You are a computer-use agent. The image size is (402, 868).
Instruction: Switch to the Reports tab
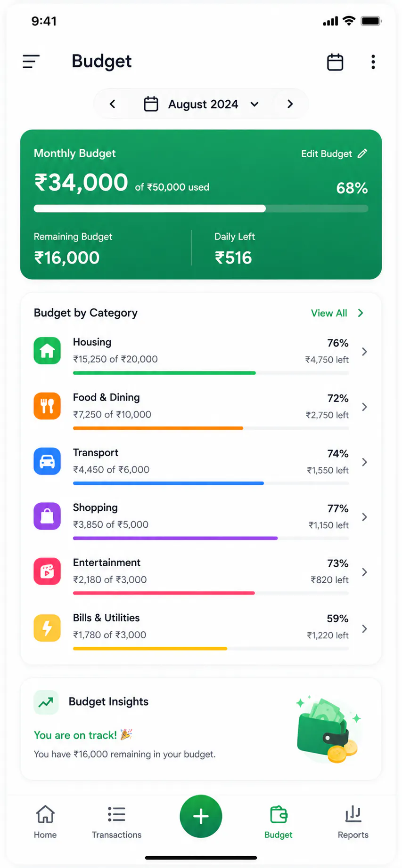353,822
